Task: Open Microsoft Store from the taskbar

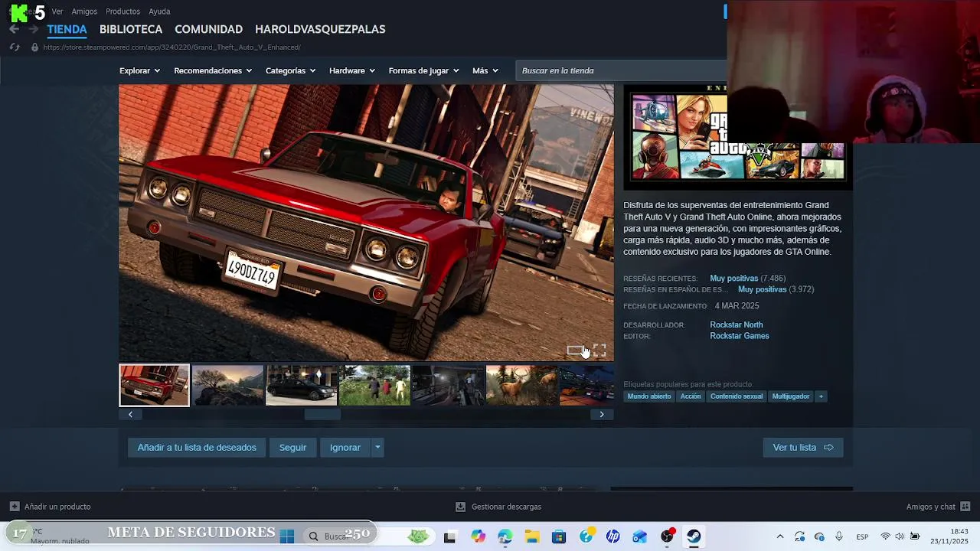Action: [x=559, y=537]
